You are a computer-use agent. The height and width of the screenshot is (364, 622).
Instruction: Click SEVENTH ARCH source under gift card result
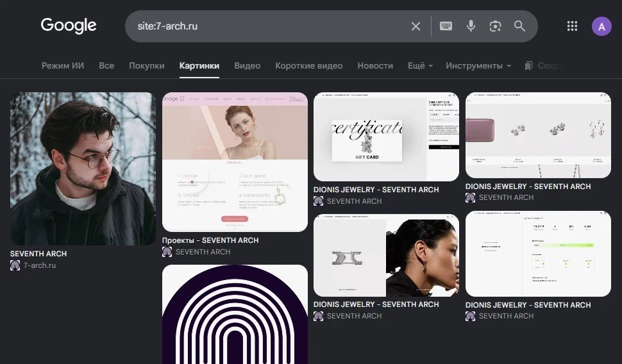(354, 201)
